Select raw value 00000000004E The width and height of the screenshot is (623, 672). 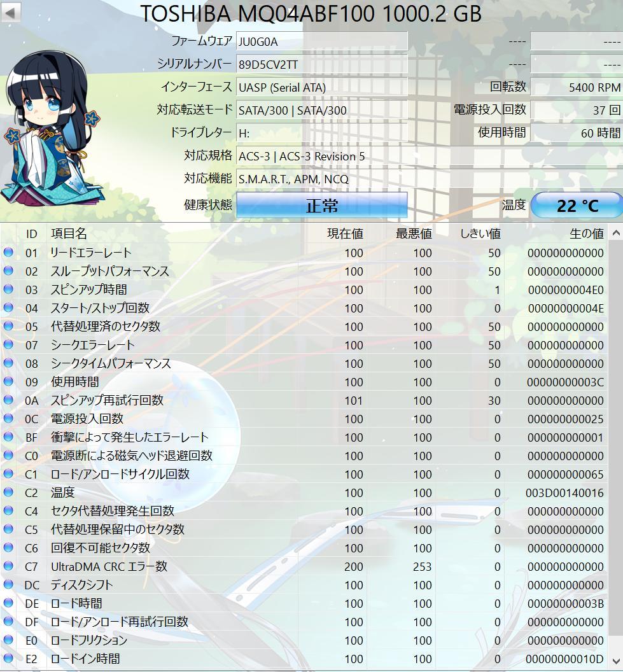(x=566, y=309)
